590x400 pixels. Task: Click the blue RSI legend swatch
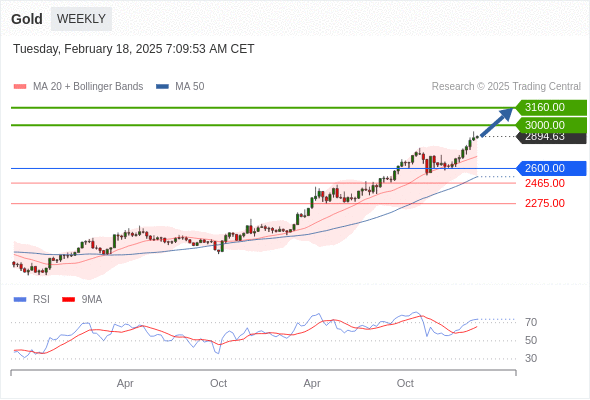[20, 300]
